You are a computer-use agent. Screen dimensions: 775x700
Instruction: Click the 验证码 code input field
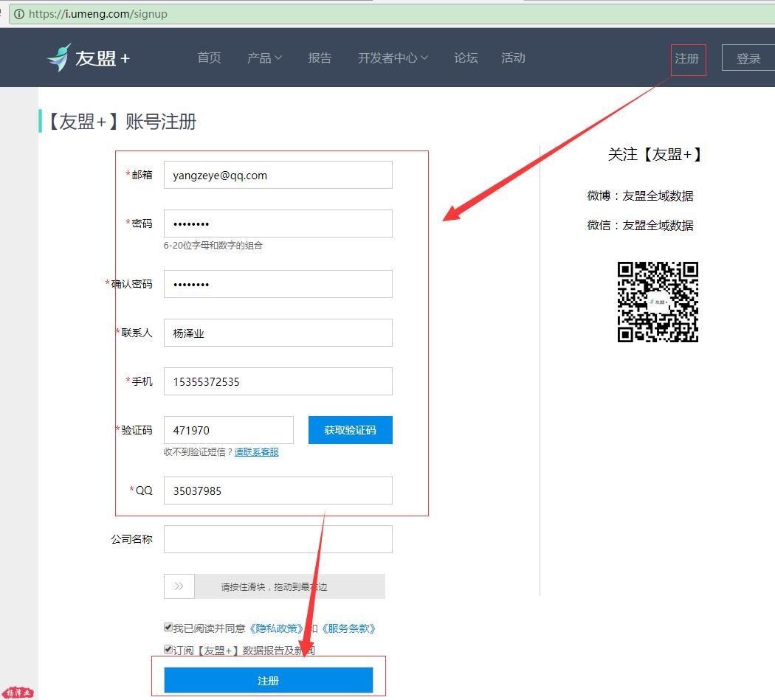[229, 430]
